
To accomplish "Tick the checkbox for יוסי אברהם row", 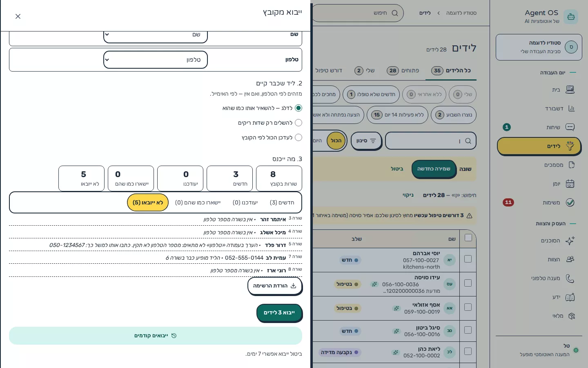I will click(x=468, y=259).
